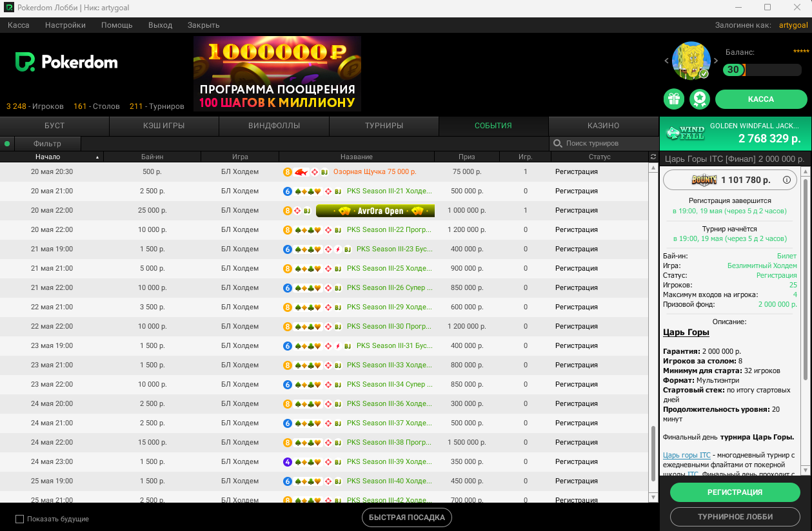Image resolution: width=812 pixels, height=531 pixels.
Task: Click the balance level progress bar
Action: (762, 70)
